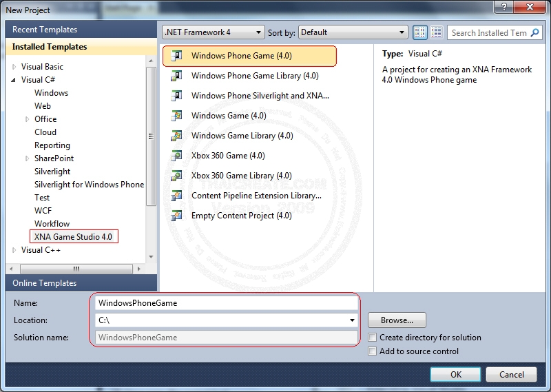Viewport: 551px width, 392px height.
Task: Select the Installed Templates section
Action: (81, 47)
